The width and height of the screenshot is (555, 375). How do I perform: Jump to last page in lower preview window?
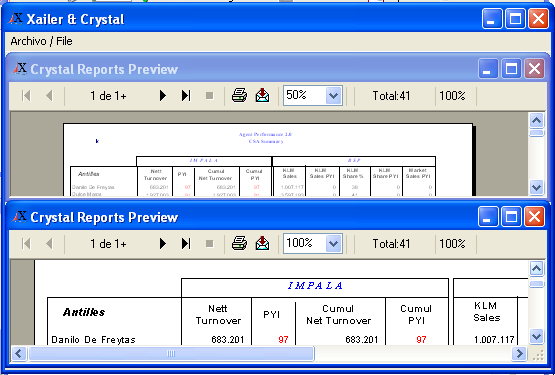pos(186,244)
